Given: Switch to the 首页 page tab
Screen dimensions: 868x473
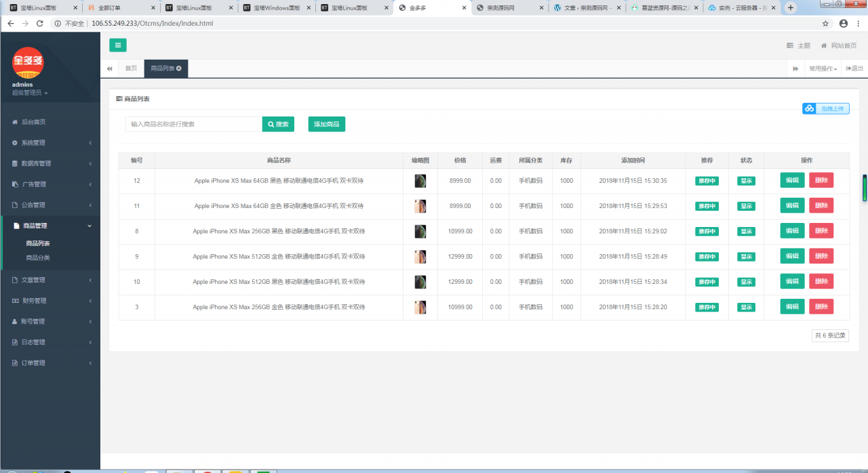Looking at the screenshot, I should click(x=131, y=68).
